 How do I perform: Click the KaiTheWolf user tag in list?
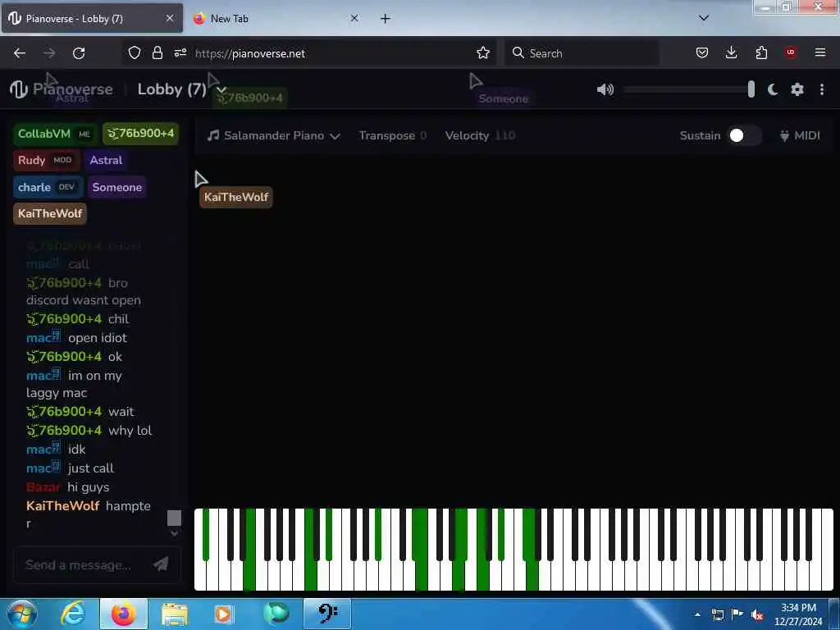click(x=50, y=213)
